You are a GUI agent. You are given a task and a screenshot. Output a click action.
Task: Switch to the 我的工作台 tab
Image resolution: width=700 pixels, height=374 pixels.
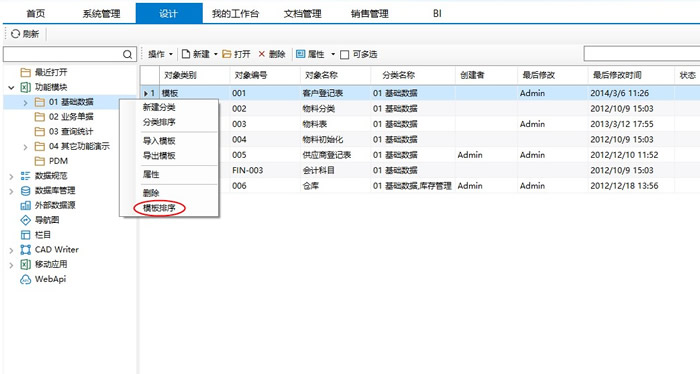pos(235,13)
